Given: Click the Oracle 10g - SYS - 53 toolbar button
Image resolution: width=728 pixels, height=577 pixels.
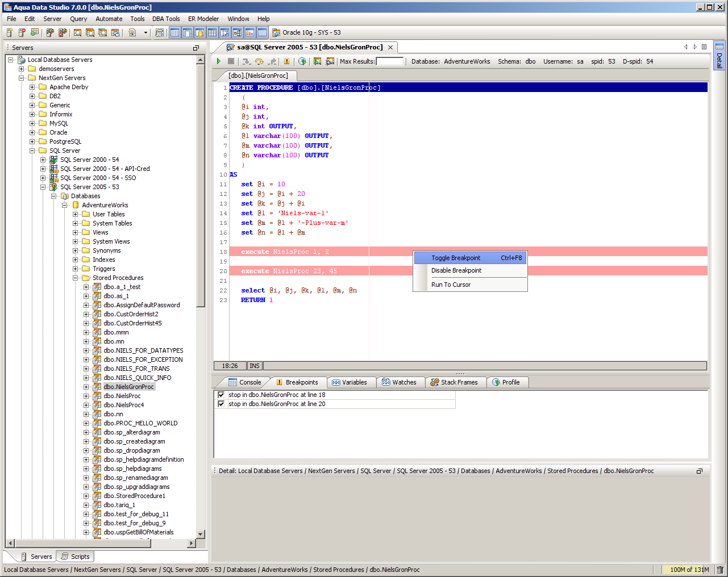Looking at the screenshot, I should (x=306, y=32).
